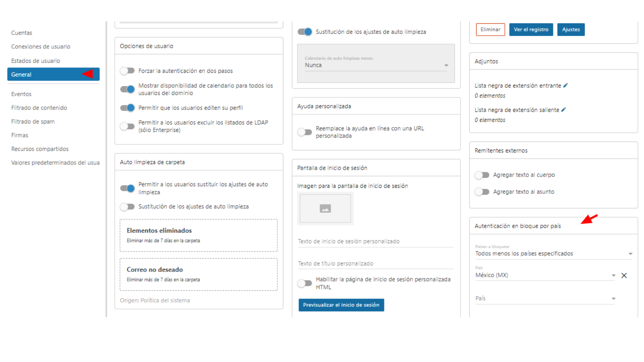The height and width of the screenshot is (362, 644).
Task: Toggle Agregar texto al cuerpo
Action: 482,175
